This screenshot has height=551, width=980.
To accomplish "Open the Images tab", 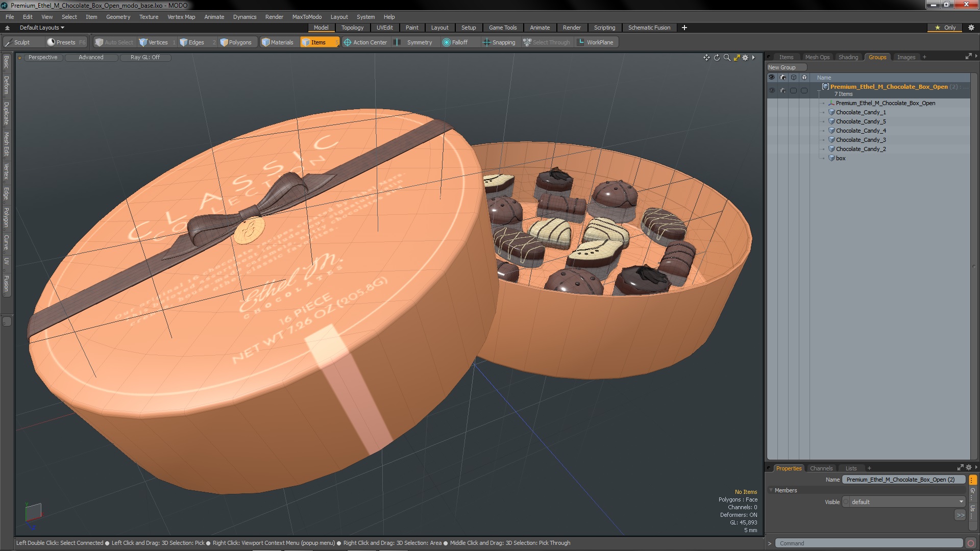I will 906,57.
